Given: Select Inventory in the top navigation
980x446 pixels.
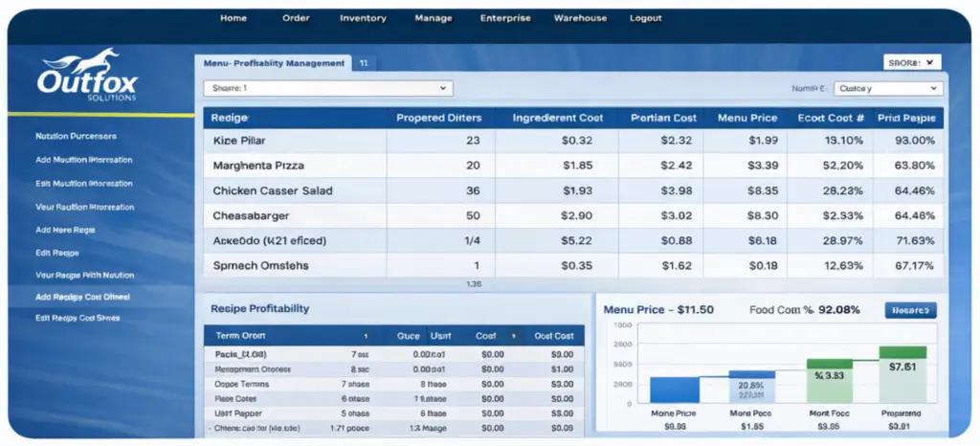Looking at the screenshot, I should point(363,18).
